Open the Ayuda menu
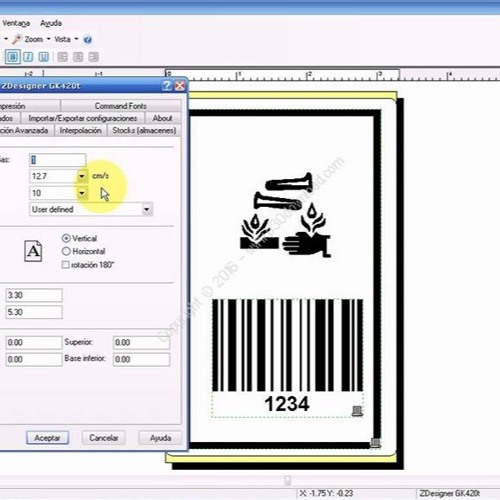Image resolution: width=500 pixels, height=500 pixels. click(x=51, y=23)
